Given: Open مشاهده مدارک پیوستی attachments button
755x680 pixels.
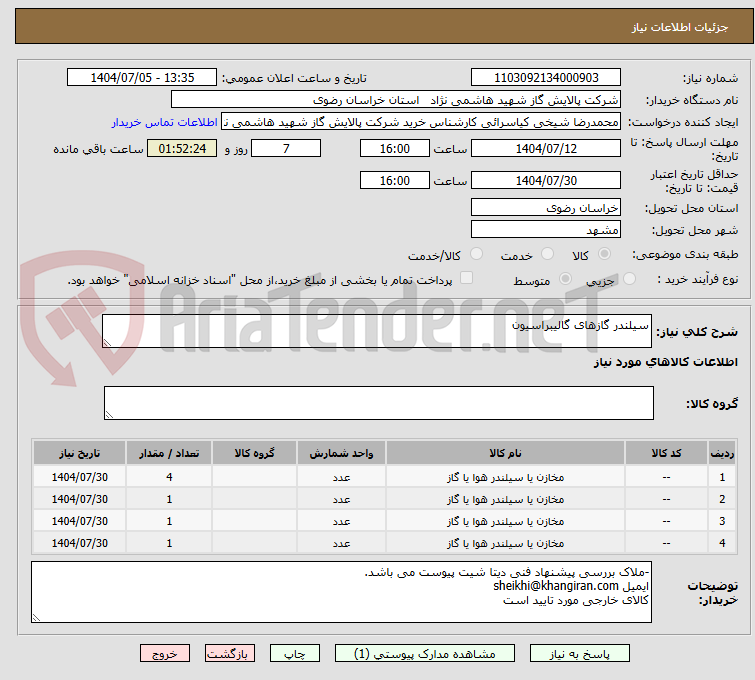Looking at the screenshot, I should pyautogui.click(x=425, y=654).
